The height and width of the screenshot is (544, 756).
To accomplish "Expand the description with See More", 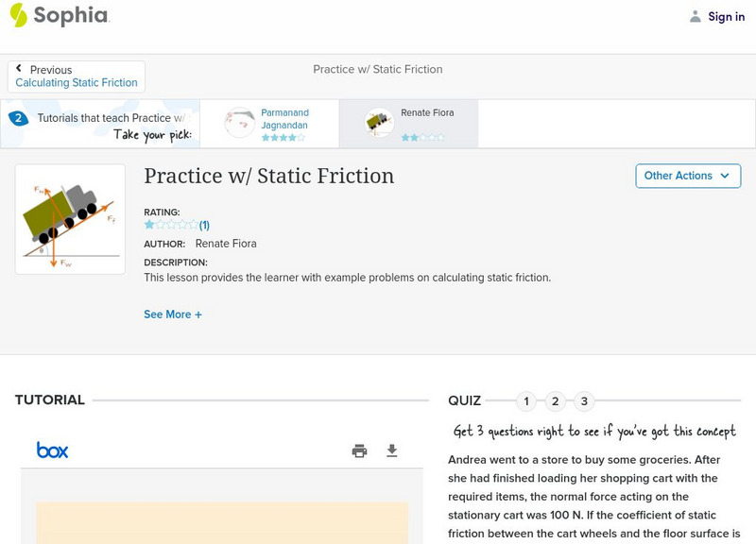I will click(173, 314).
